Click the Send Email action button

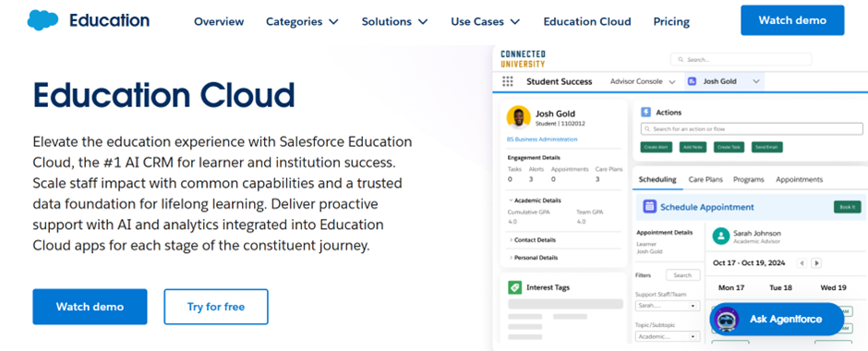[x=766, y=147]
